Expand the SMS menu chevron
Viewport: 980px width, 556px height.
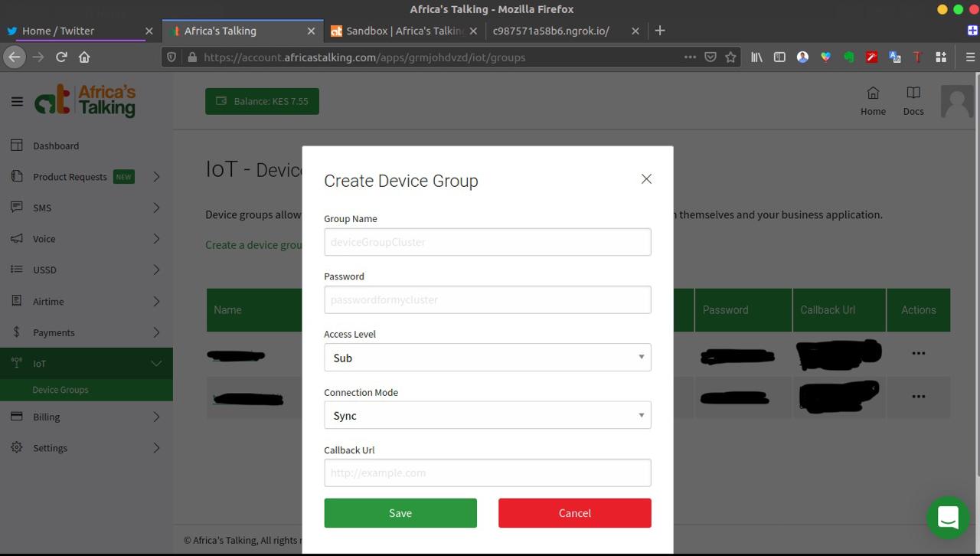click(x=156, y=208)
